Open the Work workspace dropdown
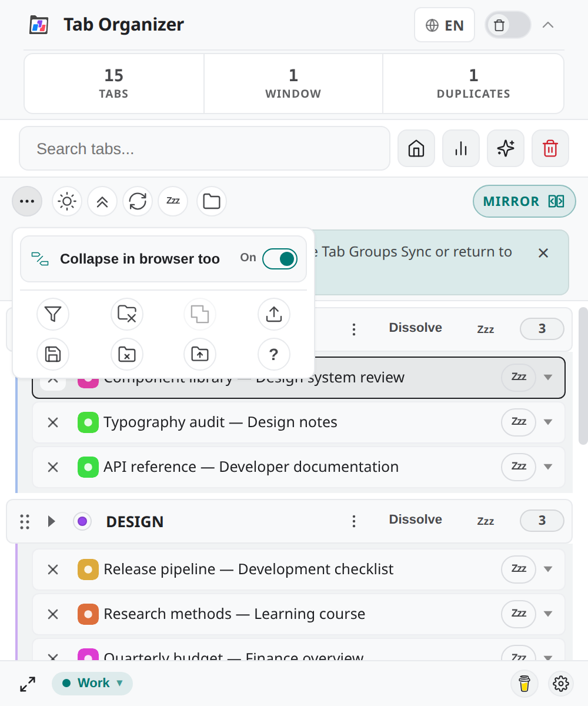This screenshot has width=588, height=706. click(x=92, y=683)
